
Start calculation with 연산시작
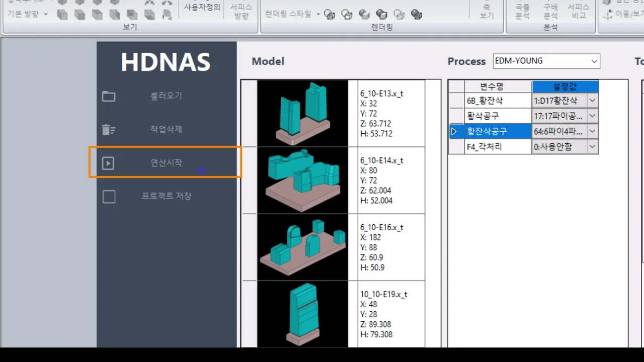(166, 162)
